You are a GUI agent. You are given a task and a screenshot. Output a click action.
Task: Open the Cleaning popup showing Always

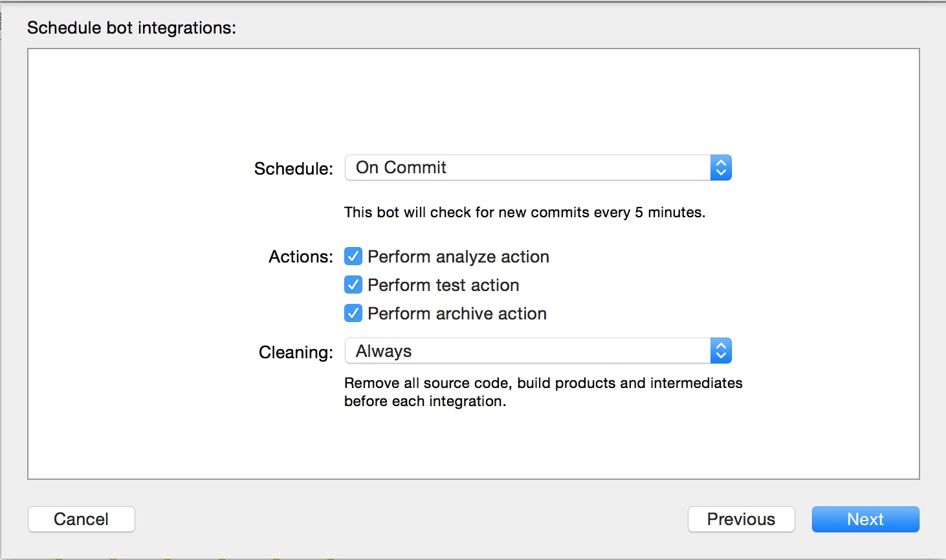pos(538,351)
